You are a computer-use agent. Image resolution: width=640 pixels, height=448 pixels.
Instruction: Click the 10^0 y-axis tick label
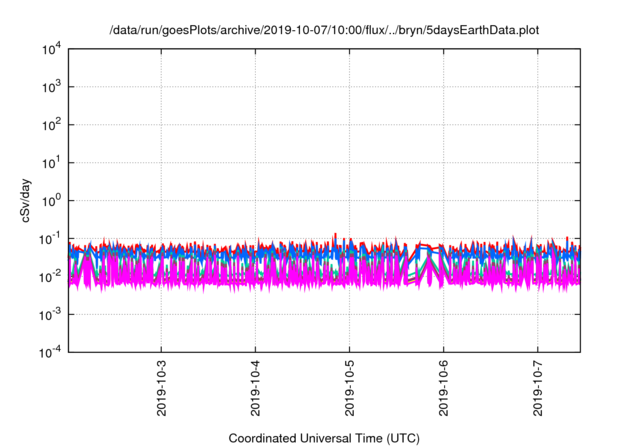pyautogui.click(x=51, y=201)
